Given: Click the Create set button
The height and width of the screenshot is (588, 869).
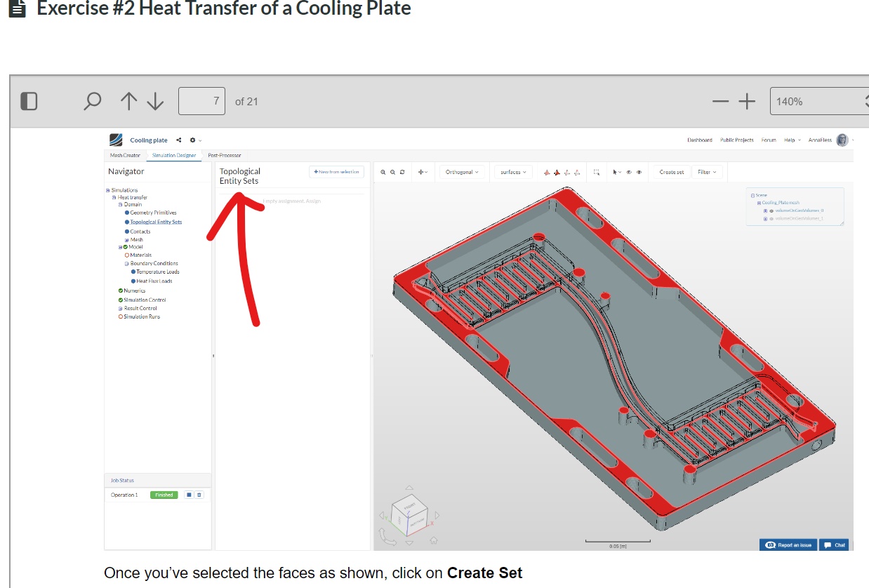Looking at the screenshot, I should tap(671, 172).
